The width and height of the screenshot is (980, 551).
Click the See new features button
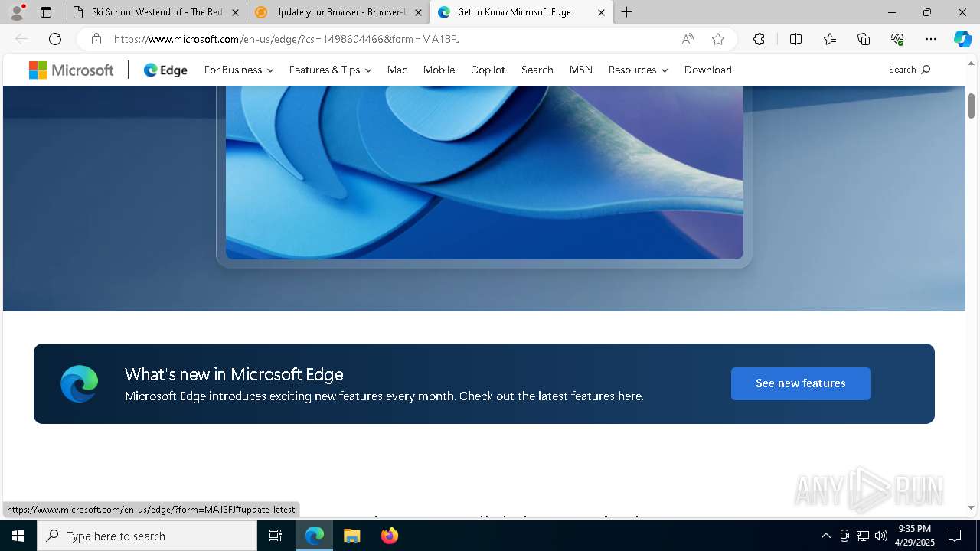point(801,383)
